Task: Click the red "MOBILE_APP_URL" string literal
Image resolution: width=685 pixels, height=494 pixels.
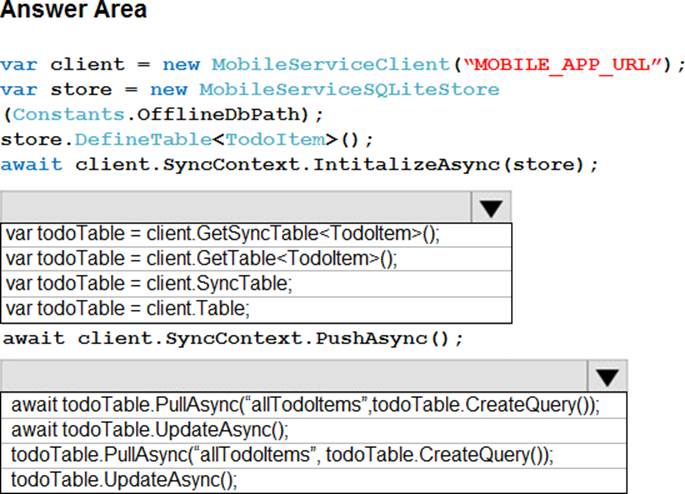Action: (566, 65)
